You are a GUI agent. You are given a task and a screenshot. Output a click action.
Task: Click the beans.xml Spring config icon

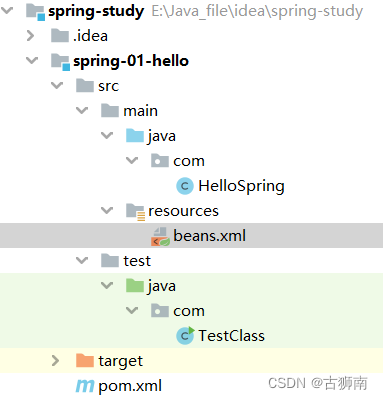pyautogui.click(x=160, y=236)
